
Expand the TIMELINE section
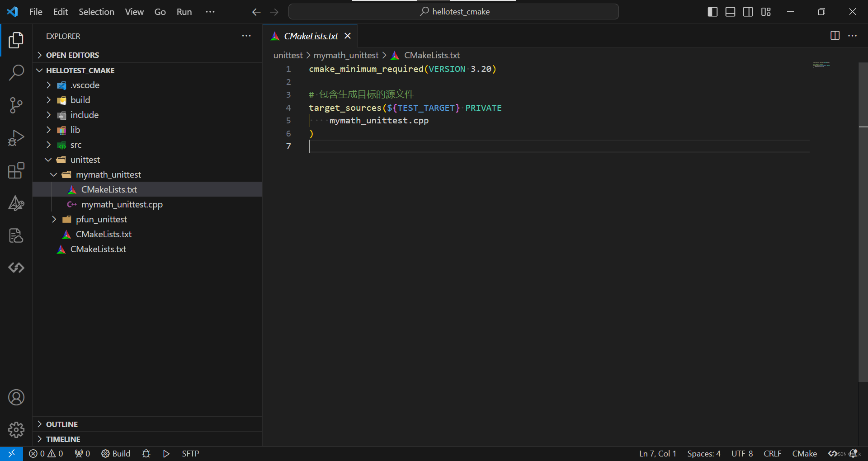147,439
